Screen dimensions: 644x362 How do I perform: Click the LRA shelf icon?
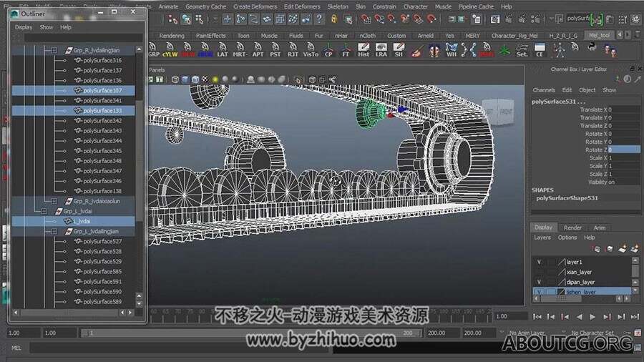click(x=381, y=50)
